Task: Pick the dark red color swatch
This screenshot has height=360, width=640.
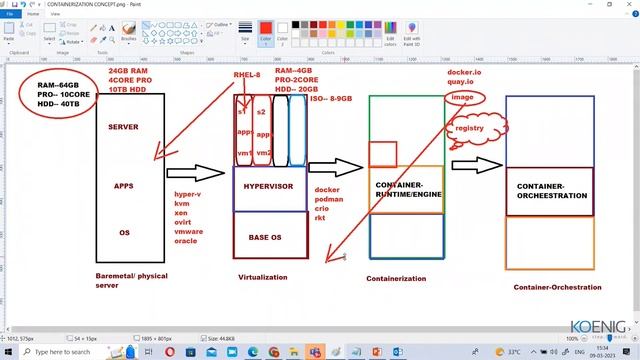Action: click(x=313, y=25)
